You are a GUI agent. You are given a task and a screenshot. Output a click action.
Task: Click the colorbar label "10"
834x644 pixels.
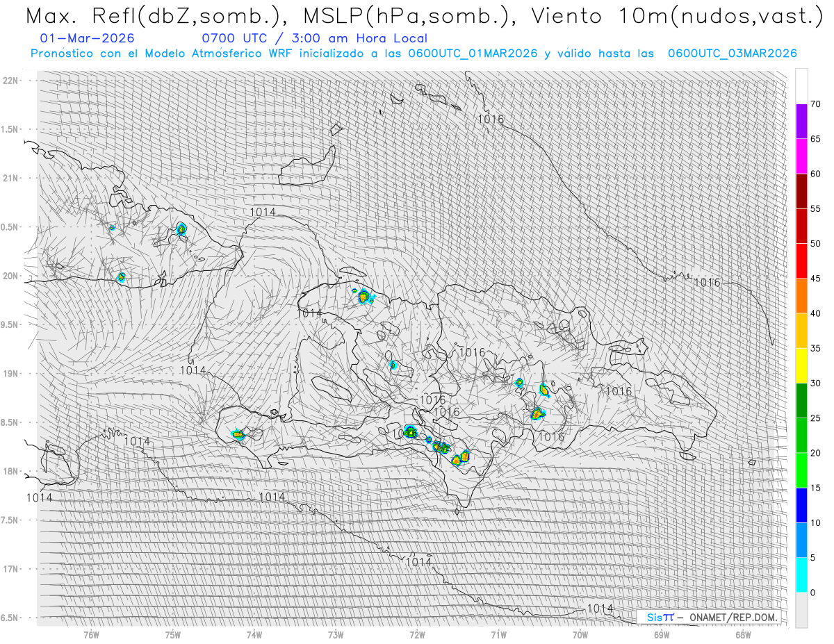coord(815,522)
